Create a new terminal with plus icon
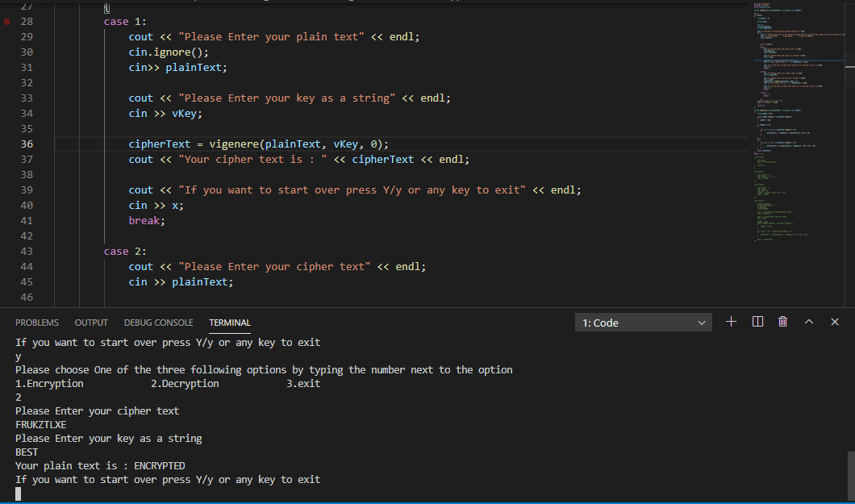Screen dimensions: 855x504 pos(732,322)
